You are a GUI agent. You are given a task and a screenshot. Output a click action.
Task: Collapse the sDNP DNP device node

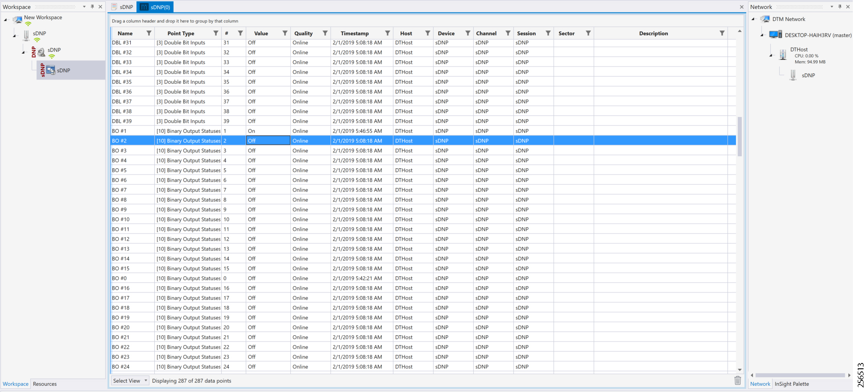click(x=24, y=52)
